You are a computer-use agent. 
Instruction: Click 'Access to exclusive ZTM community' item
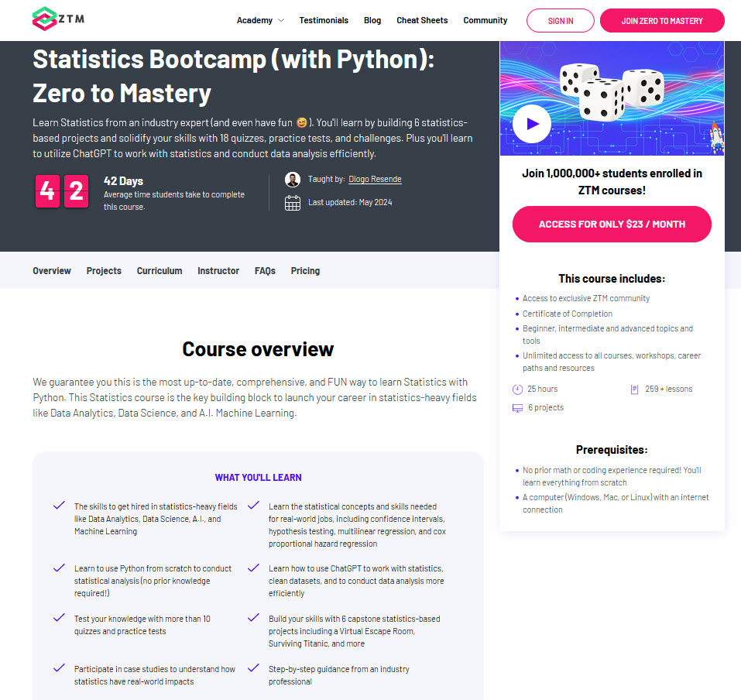pyautogui.click(x=586, y=298)
